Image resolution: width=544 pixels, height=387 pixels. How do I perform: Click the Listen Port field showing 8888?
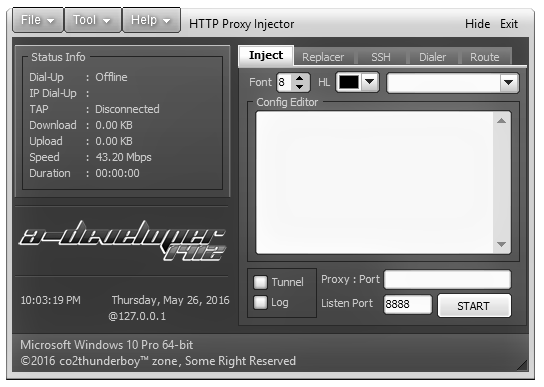point(408,304)
